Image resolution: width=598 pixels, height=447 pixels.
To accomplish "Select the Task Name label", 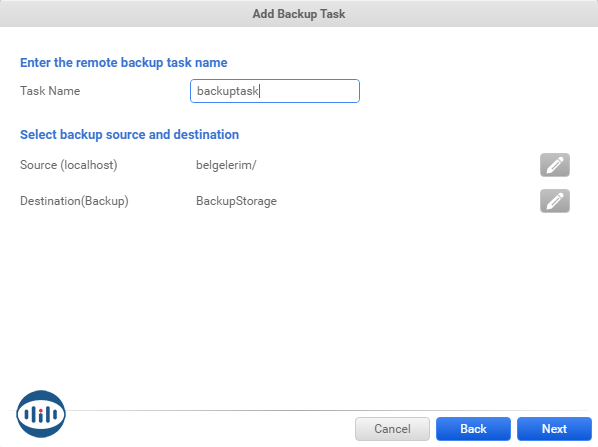I will point(50,91).
